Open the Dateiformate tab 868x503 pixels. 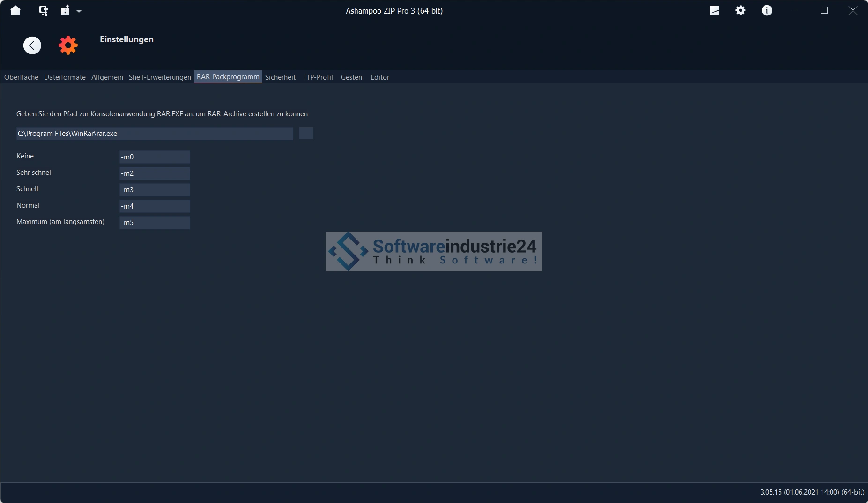[65, 77]
